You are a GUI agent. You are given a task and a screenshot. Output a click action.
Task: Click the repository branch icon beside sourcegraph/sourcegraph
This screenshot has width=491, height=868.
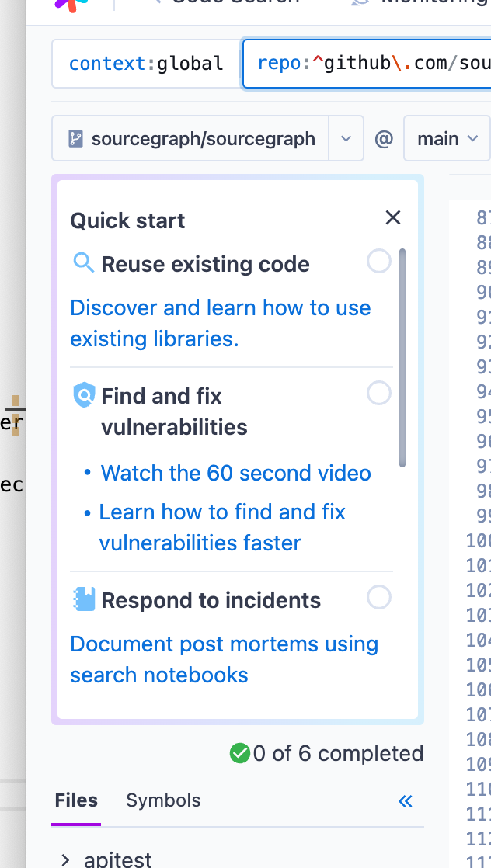coord(76,138)
